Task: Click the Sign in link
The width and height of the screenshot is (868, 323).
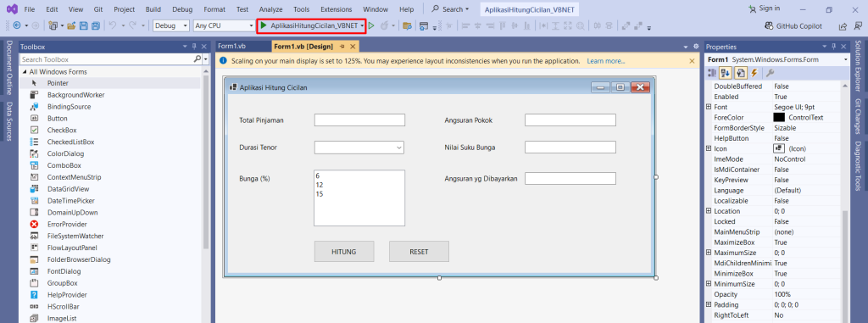Action: tap(764, 8)
